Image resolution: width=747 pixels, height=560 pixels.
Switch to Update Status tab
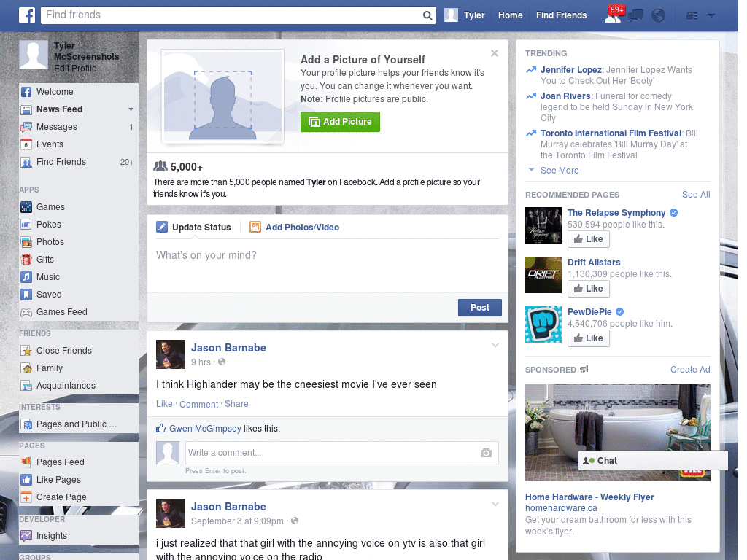(194, 227)
